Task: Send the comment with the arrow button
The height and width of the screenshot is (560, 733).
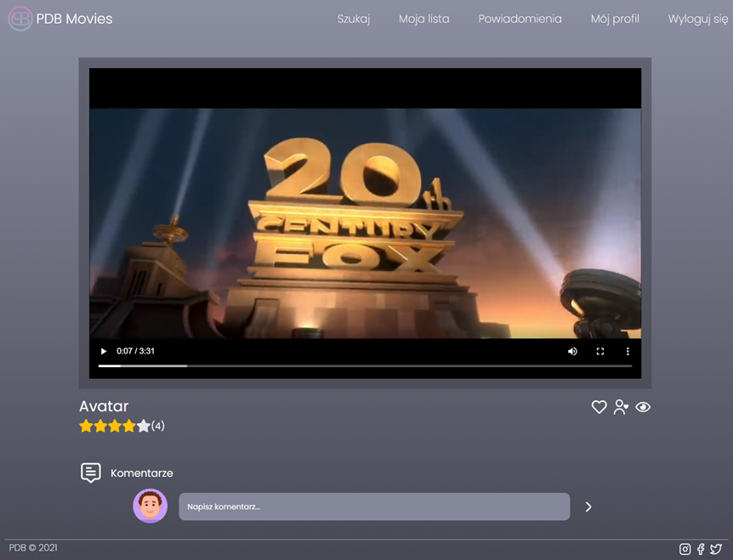Action: (588, 506)
